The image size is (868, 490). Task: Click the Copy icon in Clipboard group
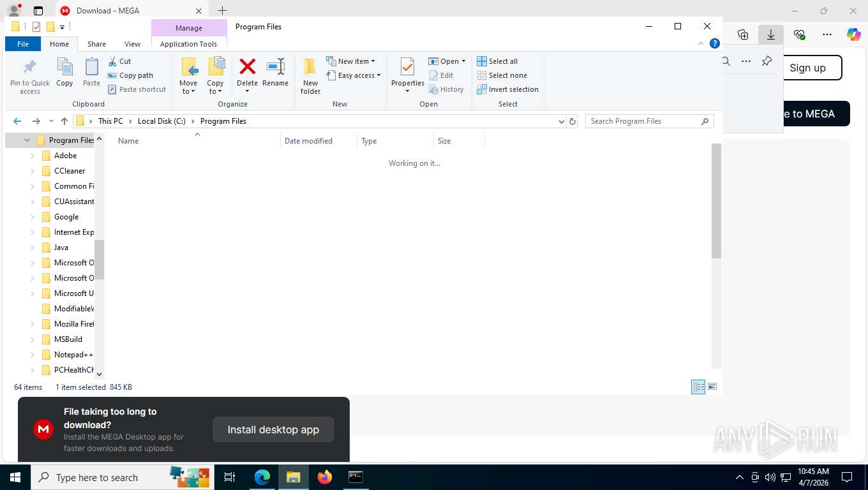click(x=64, y=72)
